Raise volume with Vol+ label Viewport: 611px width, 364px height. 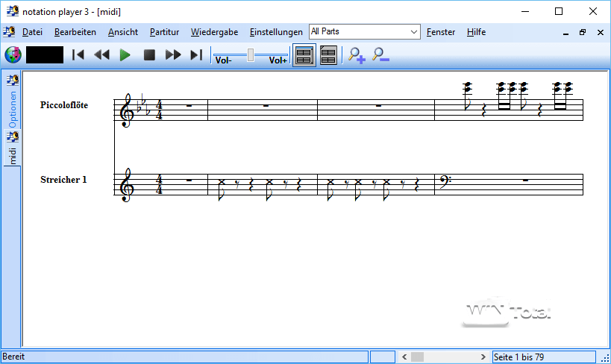pyautogui.click(x=278, y=60)
